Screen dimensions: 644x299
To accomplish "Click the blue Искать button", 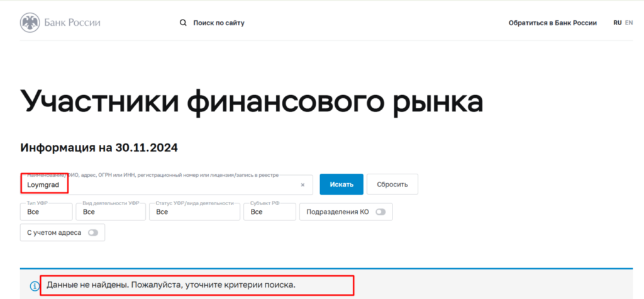I will [x=341, y=184].
